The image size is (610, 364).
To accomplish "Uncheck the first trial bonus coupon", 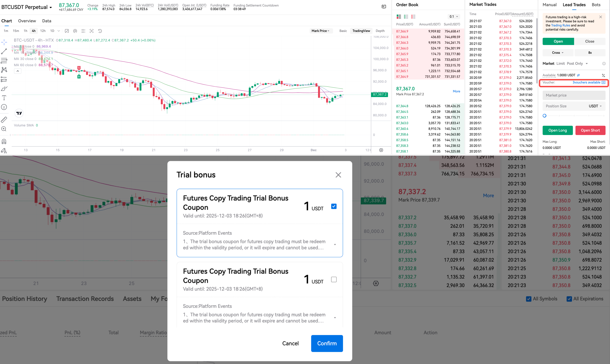I will 334,206.
